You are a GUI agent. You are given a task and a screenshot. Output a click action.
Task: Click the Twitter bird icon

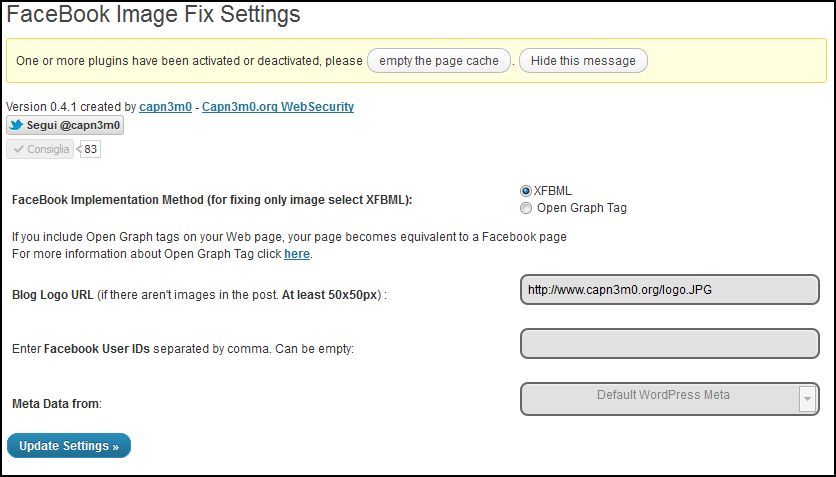tap(17, 125)
